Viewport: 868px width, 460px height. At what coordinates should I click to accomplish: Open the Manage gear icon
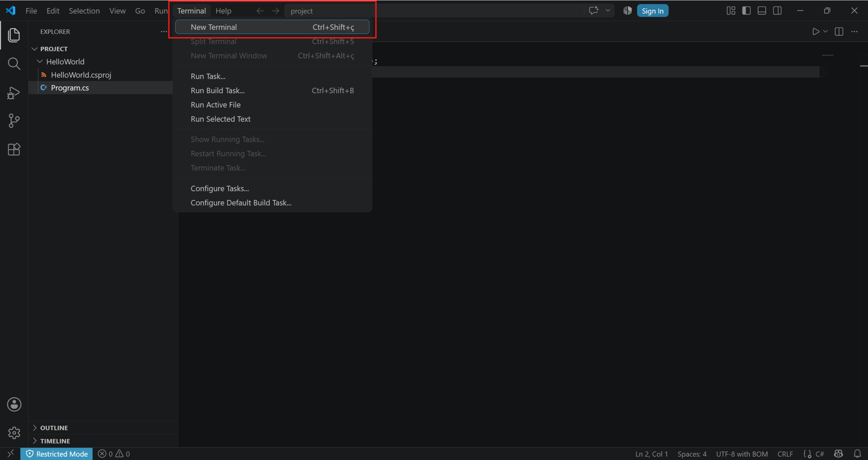click(14, 433)
